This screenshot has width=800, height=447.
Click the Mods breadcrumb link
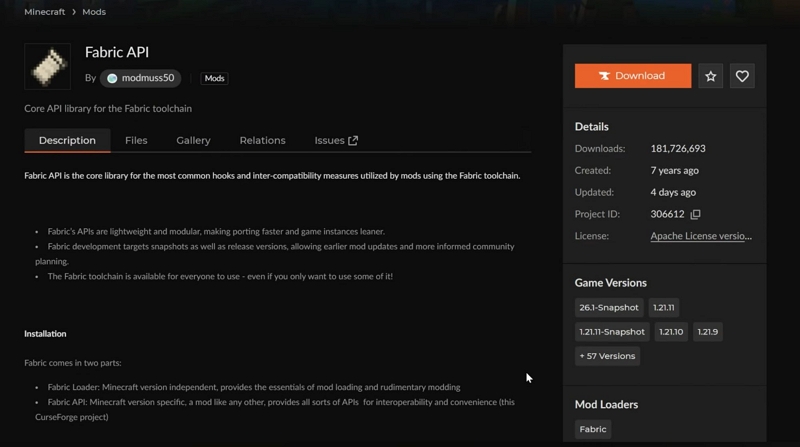coord(94,12)
